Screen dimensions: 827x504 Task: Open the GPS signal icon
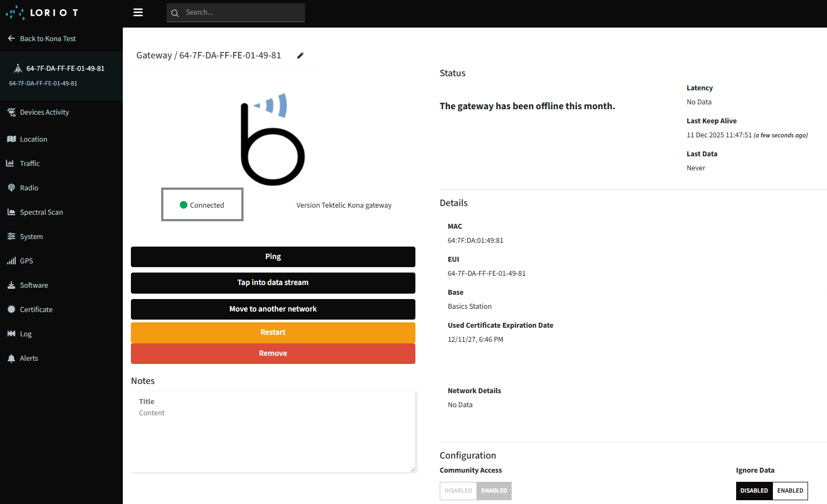pos(11,261)
